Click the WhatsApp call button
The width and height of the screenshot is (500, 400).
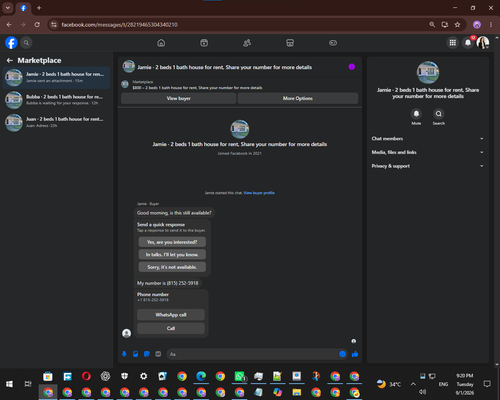(171, 315)
